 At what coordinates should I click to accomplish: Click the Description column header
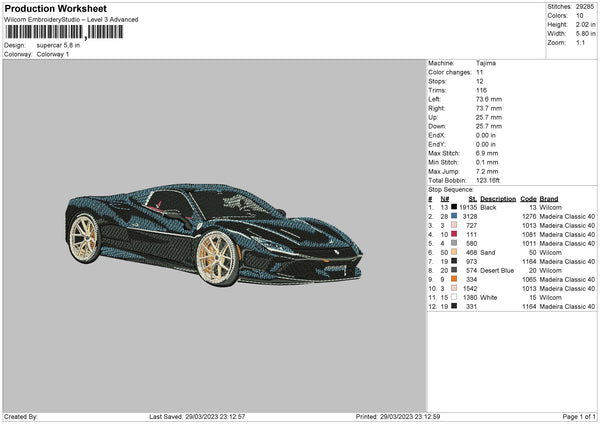(497, 198)
